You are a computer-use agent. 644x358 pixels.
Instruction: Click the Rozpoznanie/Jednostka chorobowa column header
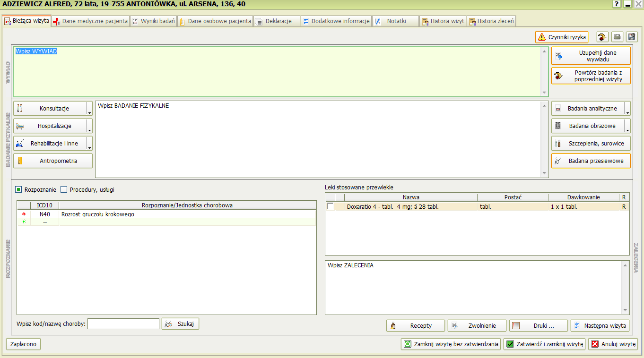(187, 205)
